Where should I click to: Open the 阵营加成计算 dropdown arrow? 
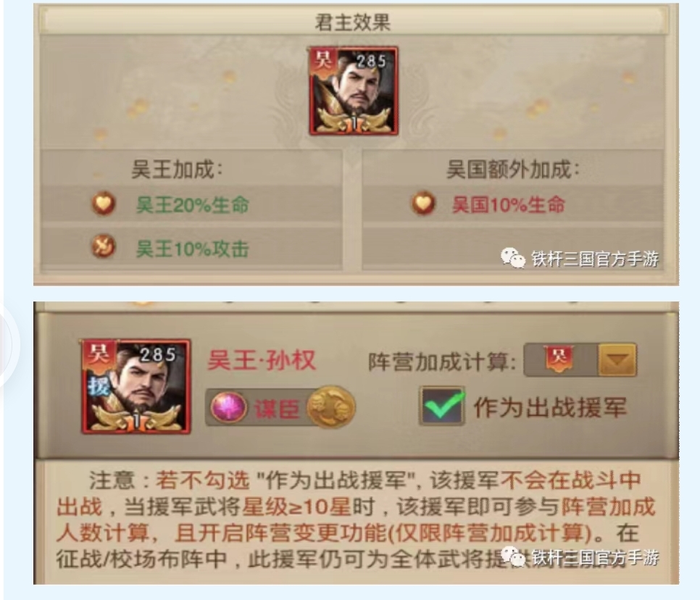(x=617, y=360)
